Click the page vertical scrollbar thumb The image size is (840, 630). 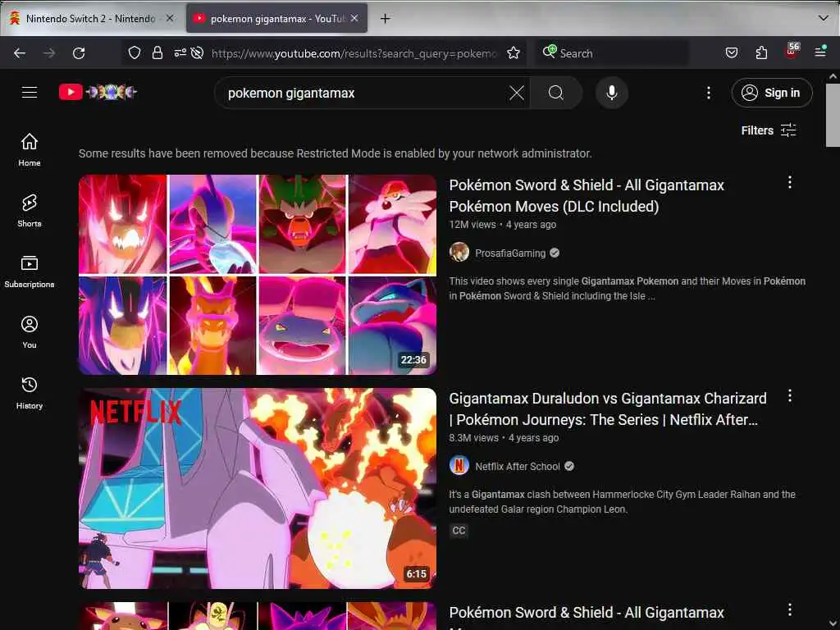(833, 114)
